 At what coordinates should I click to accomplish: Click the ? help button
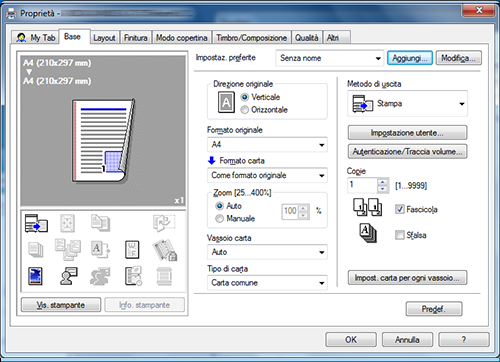(x=464, y=340)
